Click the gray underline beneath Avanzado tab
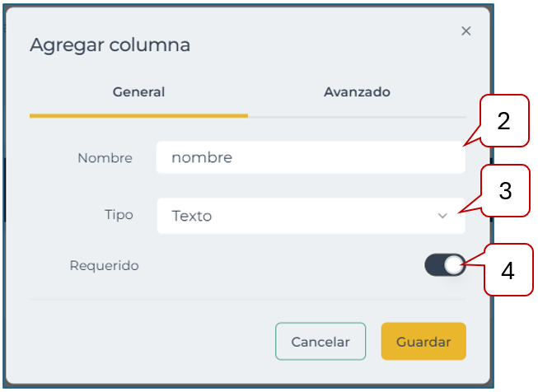The height and width of the screenshot is (392, 538). click(x=357, y=116)
